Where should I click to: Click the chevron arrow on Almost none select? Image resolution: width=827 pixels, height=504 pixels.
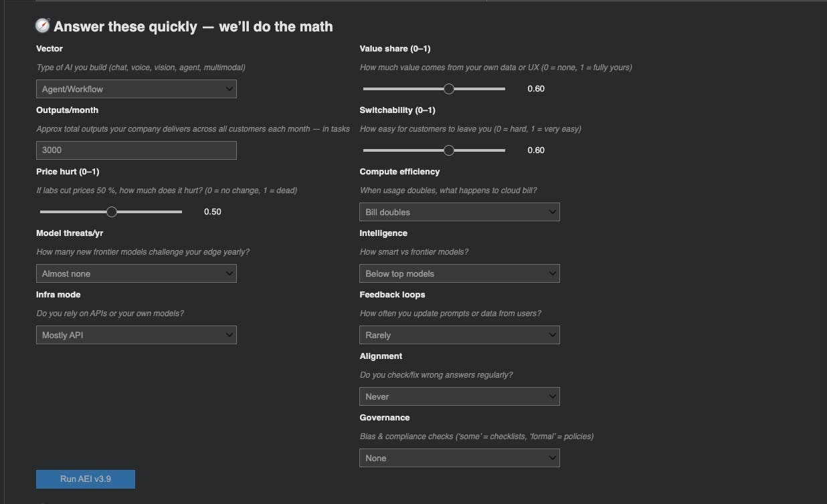tap(229, 273)
